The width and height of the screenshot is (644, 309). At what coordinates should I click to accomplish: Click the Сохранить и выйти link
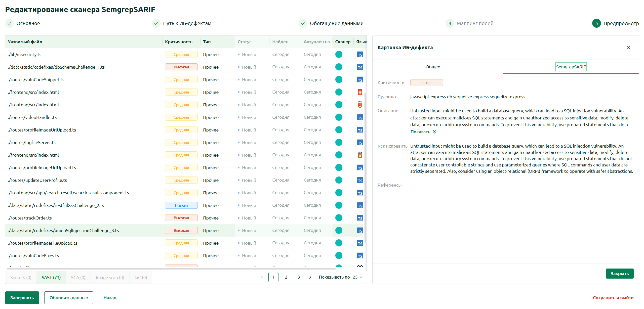click(x=613, y=298)
